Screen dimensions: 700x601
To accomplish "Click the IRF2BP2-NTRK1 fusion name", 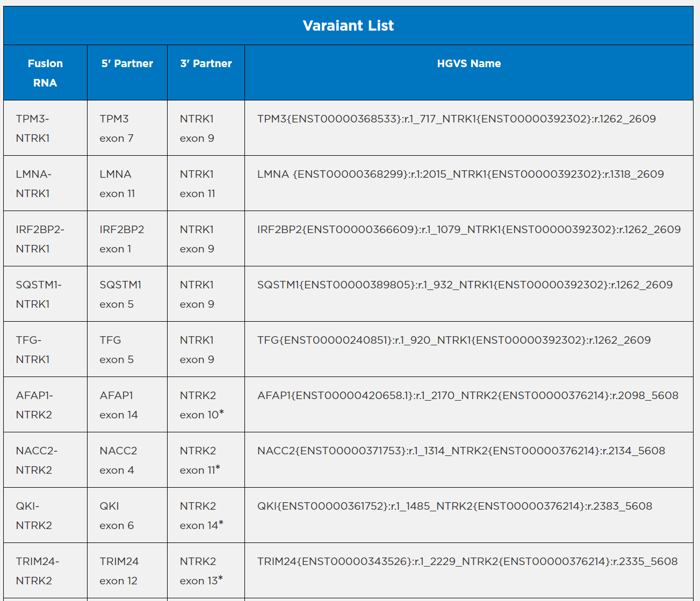I will pyautogui.click(x=40, y=239).
